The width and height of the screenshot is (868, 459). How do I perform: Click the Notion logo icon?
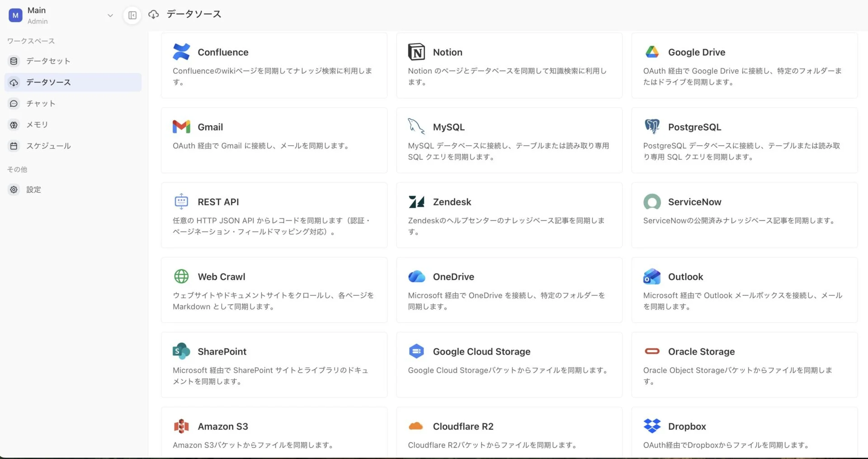[x=416, y=52]
